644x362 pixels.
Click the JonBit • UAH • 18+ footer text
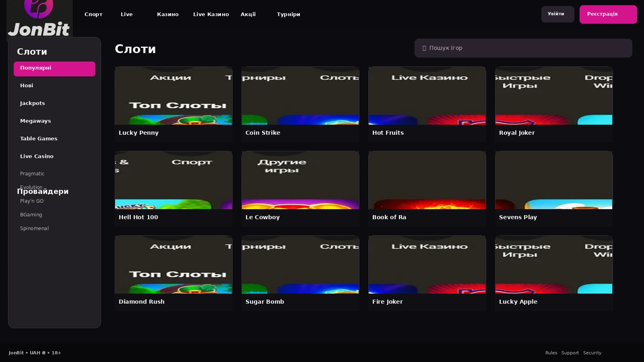(x=35, y=353)
